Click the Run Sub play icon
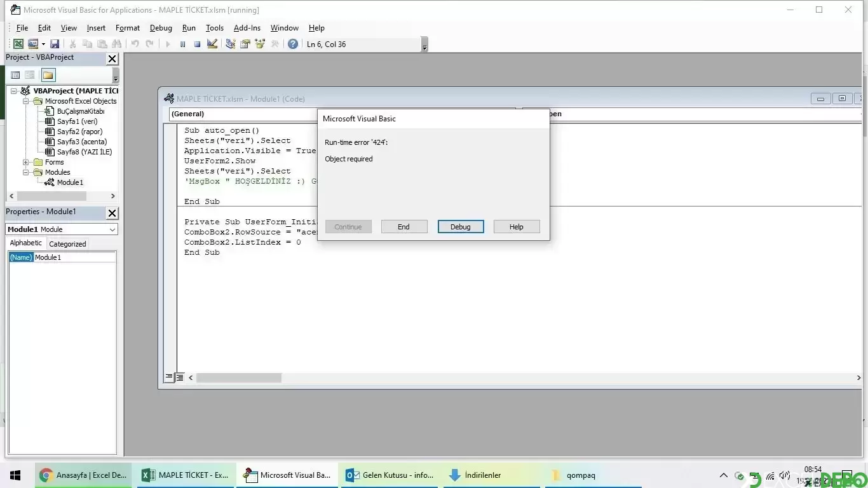The image size is (868, 488). [168, 44]
